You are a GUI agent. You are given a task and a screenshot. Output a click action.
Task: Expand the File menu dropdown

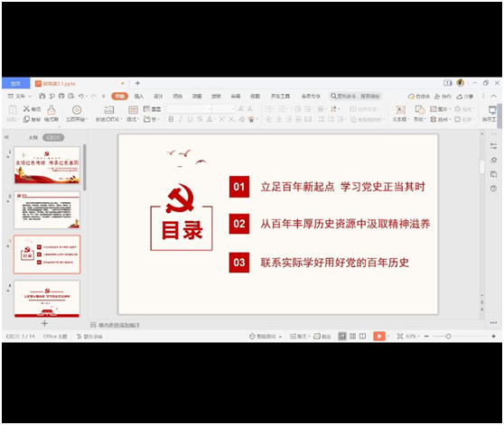pyautogui.click(x=20, y=96)
